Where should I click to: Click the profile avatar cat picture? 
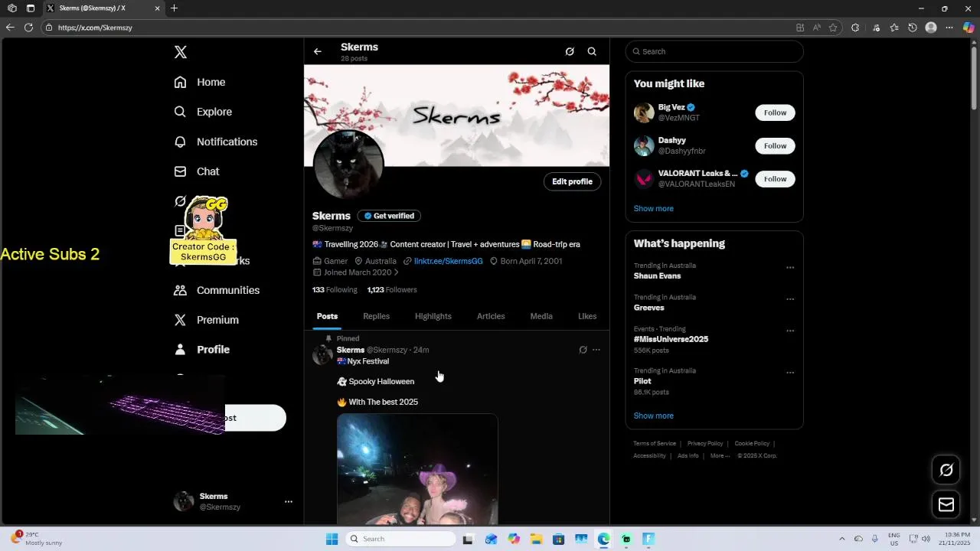click(x=348, y=165)
